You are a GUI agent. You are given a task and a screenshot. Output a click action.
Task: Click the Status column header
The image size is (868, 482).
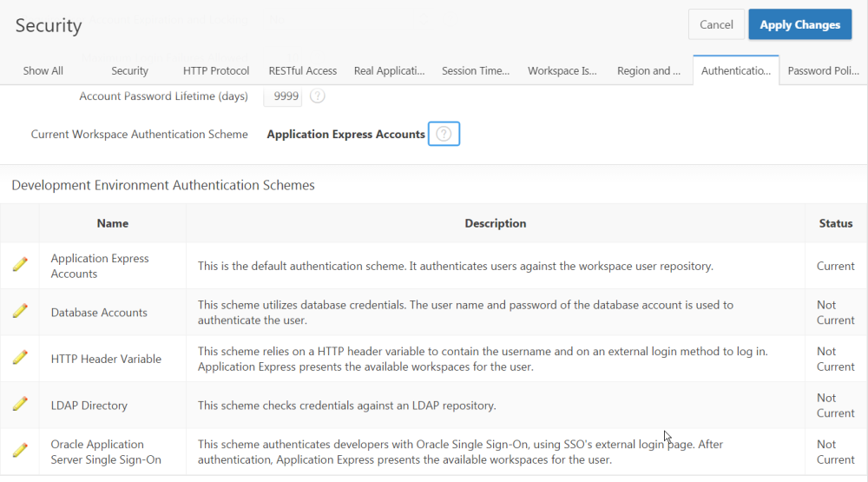pyautogui.click(x=835, y=223)
